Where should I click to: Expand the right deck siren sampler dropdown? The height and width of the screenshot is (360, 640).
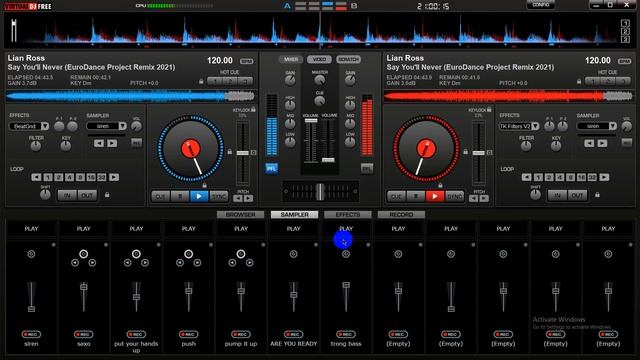pos(613,126)
